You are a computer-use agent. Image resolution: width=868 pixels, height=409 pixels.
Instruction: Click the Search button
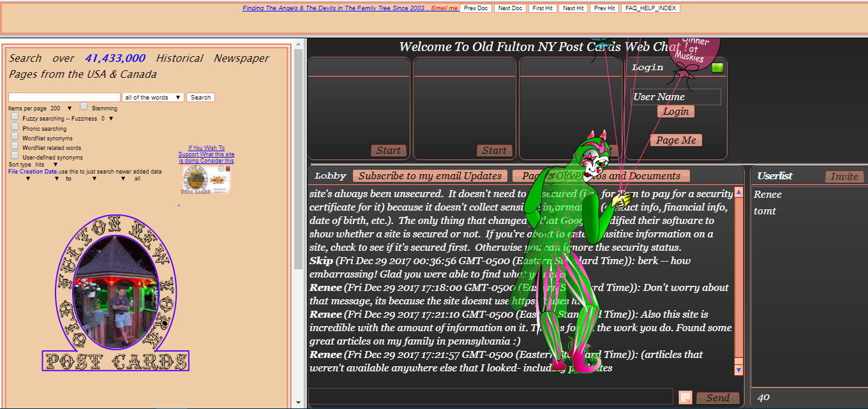click(200, 98)
